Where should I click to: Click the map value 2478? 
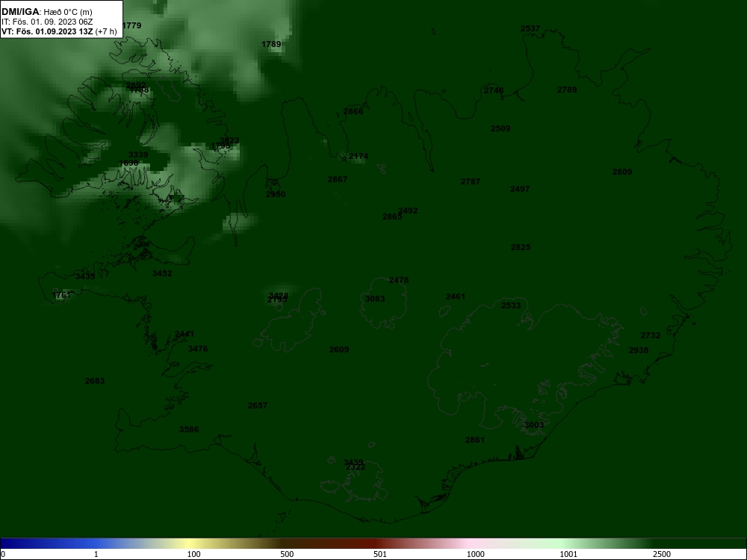coord(399,281)
